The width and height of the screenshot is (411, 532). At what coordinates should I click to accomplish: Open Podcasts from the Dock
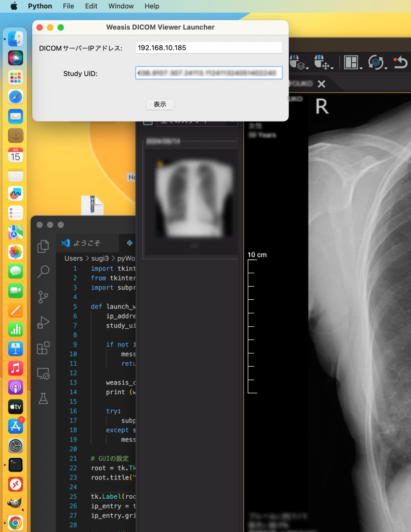pyautogui.click(x=16, y=388)
